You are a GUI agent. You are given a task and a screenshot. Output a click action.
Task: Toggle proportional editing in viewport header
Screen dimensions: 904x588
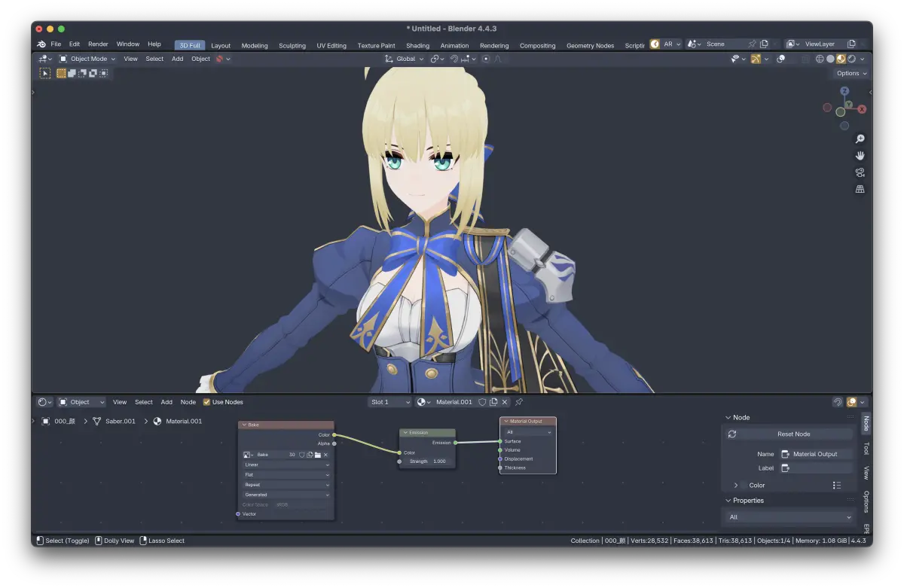(x=486, y=59)
